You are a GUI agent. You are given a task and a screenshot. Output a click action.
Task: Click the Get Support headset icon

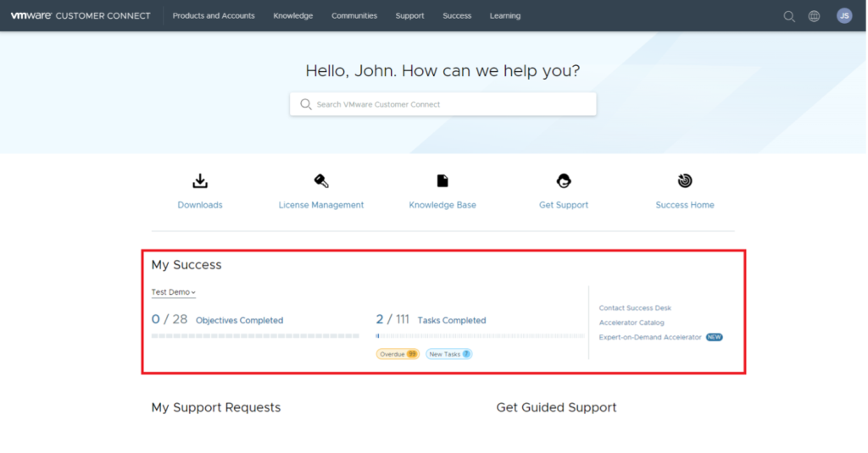coord(564,181)
